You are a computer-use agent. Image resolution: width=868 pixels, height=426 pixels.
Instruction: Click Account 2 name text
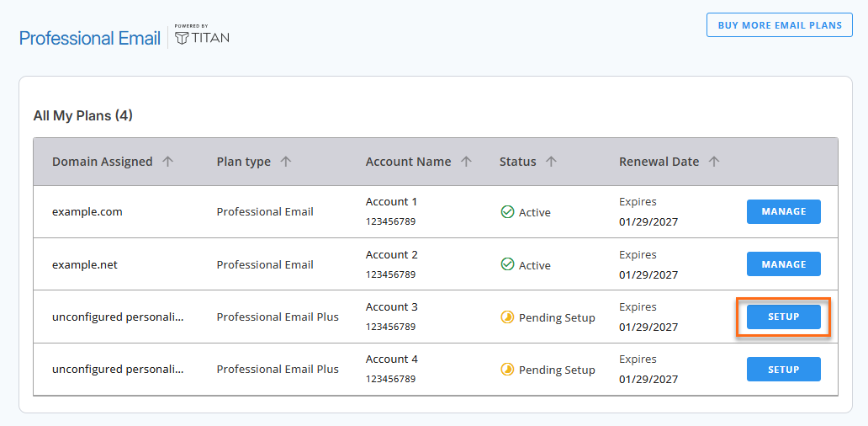tap(391, 255)
